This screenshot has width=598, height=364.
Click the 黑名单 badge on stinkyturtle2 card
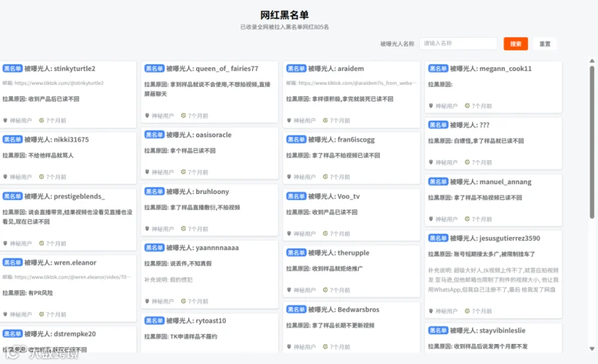pyautogui.click(x=12, y=68)
